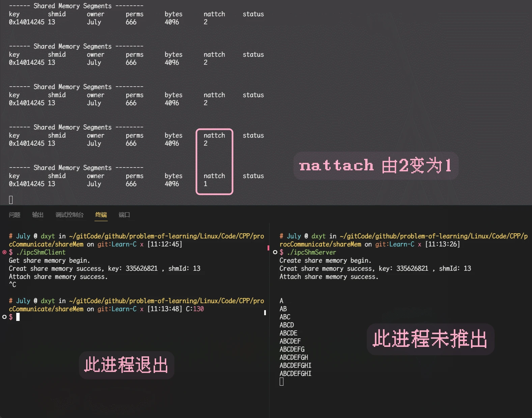Click the output line 'ABCDEFGH'

pos(294,357)
